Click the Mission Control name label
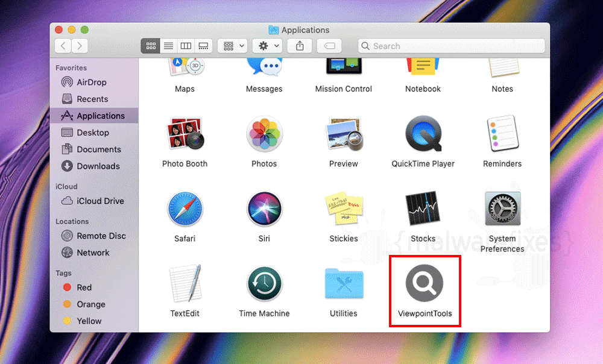 344,89
